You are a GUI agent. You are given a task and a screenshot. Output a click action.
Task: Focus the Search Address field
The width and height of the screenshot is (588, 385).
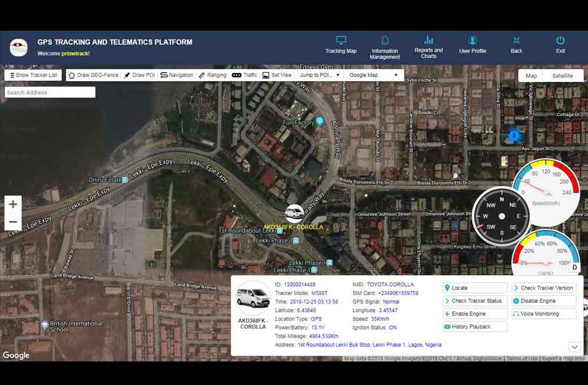click(x=50, y=92)
